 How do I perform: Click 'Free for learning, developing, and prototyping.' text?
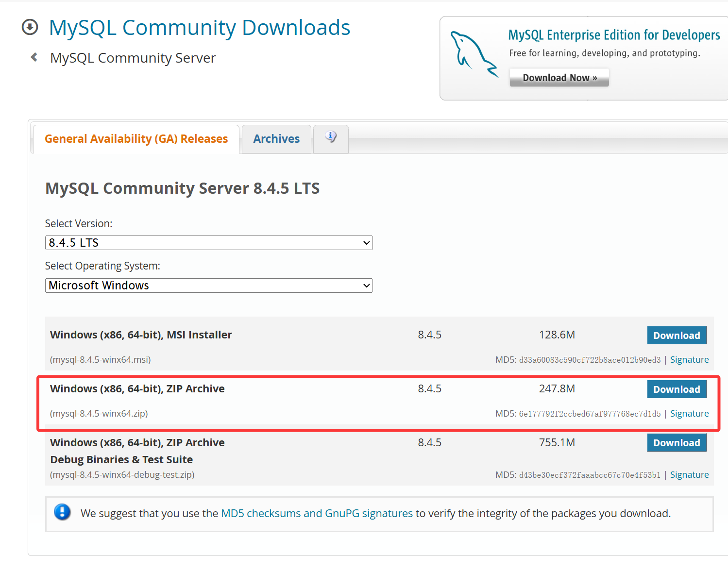click(605, 53)
